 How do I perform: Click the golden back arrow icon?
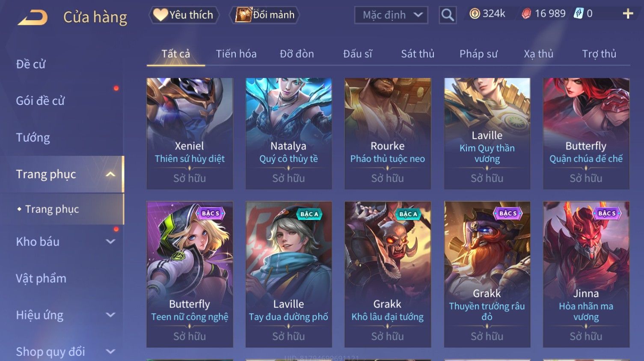(x=33, y=18)
